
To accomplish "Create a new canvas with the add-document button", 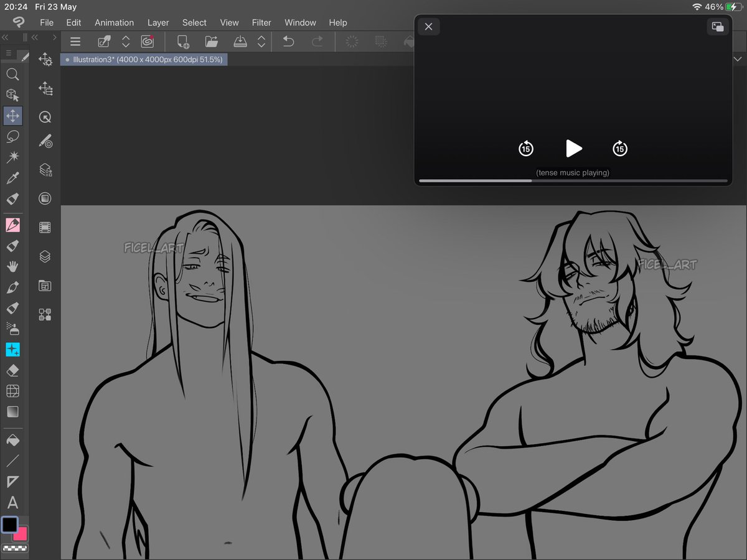I will 182,42.
